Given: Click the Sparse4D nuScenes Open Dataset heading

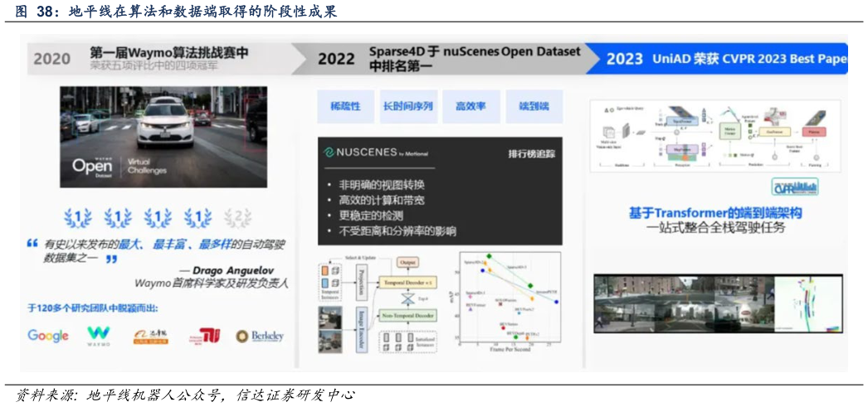Looking at the screenshot, I should [475, 59].
